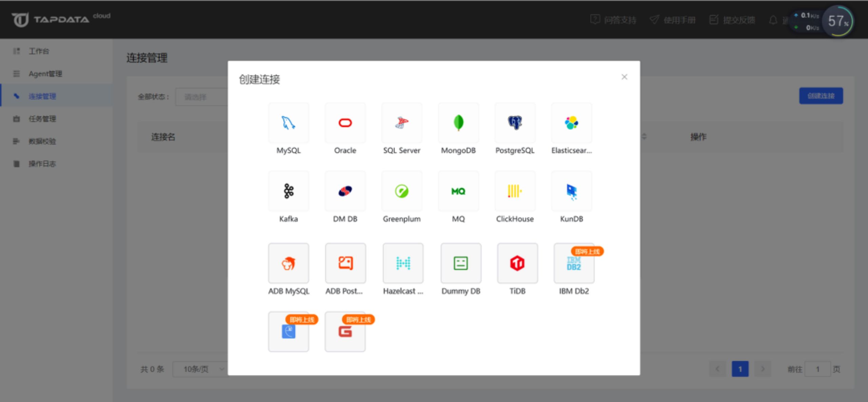Viewport: 868px width, 402px height.
Task: Open the Agent management menu item
Action: (45, 74)
